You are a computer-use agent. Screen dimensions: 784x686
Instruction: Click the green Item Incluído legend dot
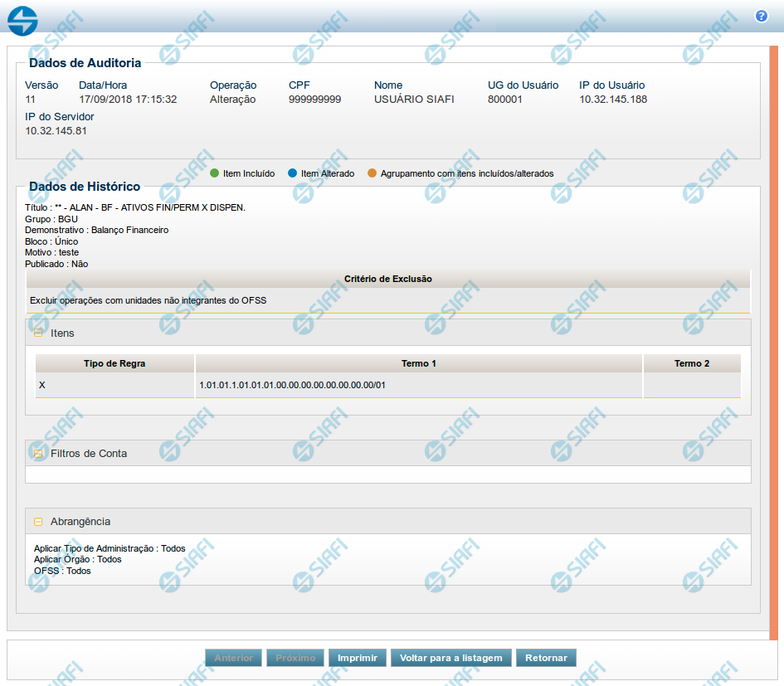pyautogui.click(x=214, y=173)
